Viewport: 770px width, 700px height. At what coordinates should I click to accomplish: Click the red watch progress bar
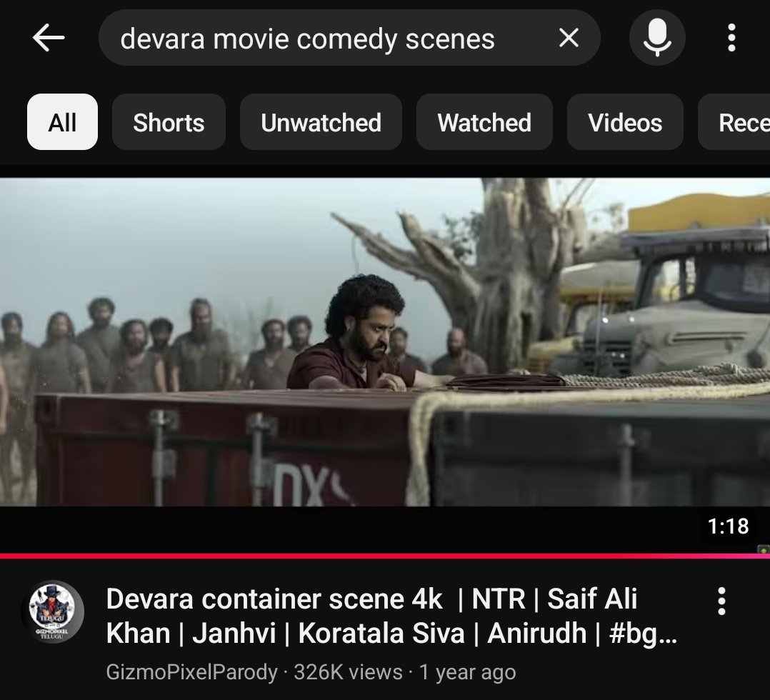(x=385, y=556)
